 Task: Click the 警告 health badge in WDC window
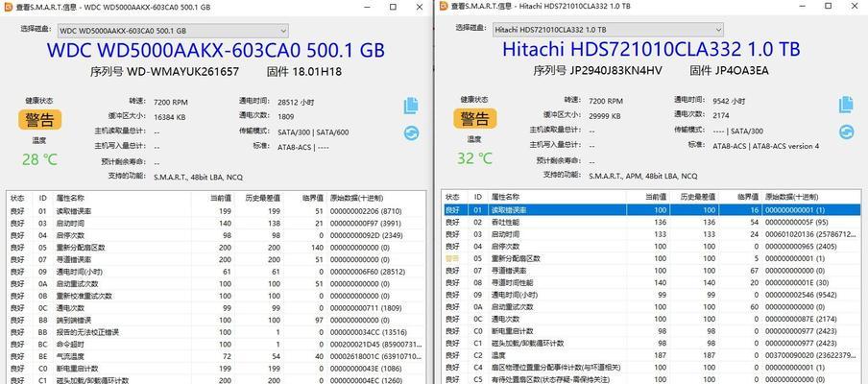click(x=40, y=119)
